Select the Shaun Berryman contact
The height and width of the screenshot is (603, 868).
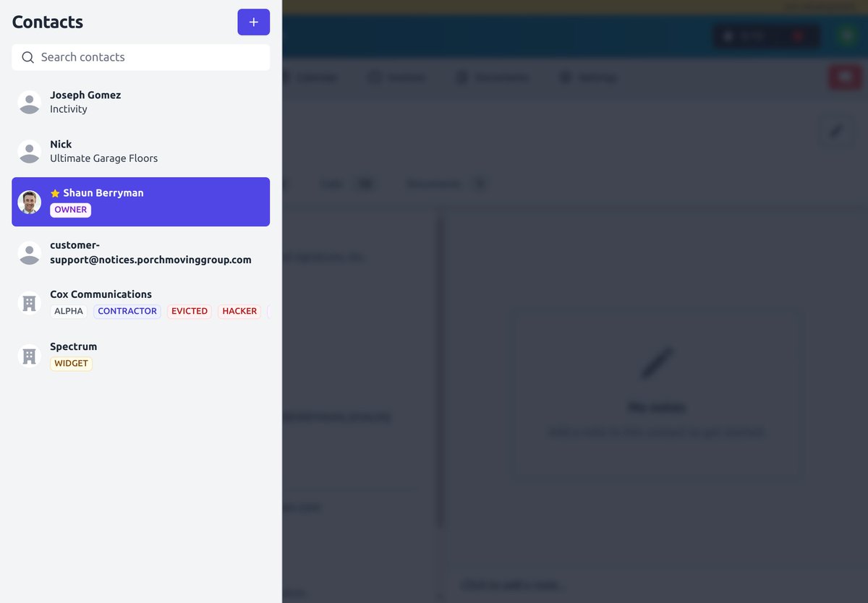pos(141,202)
